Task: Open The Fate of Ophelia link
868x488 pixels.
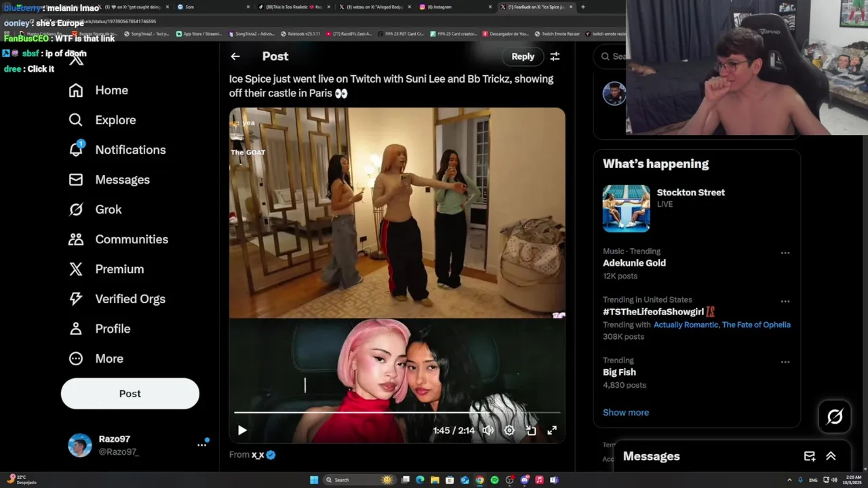Action: coord(756,325)
